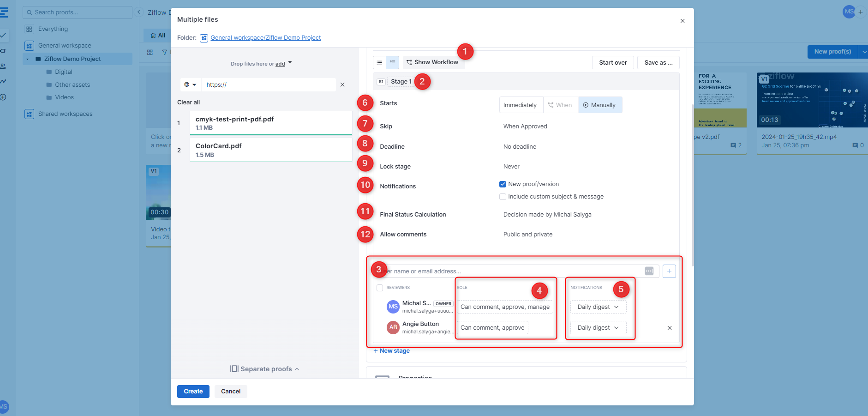The width and height of the screenshot is (868, 416).
Task: Focus the Search proofs field
Action: [x=78, y=12]
